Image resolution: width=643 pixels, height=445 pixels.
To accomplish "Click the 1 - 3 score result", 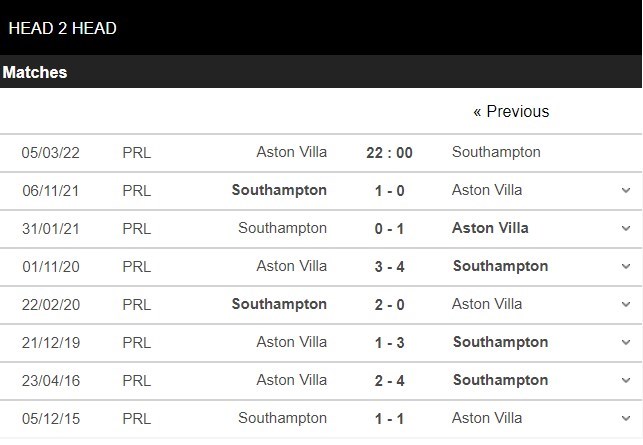I will coord(389,342).
